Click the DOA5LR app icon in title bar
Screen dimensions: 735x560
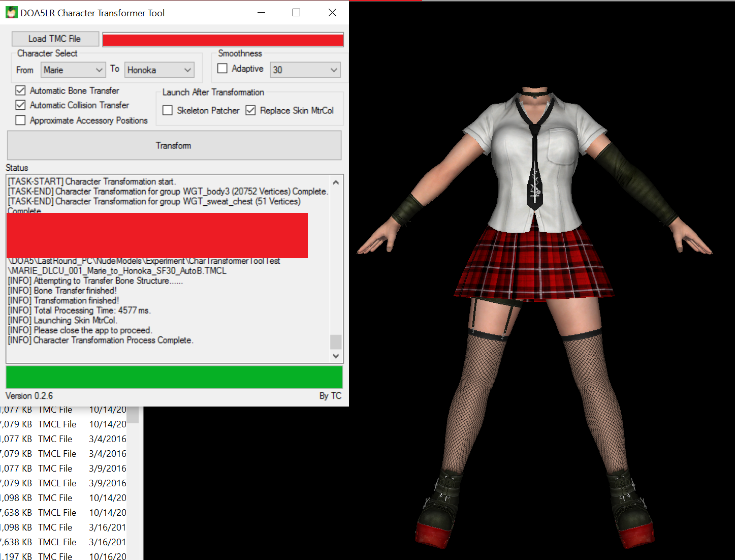click(11, 13)
